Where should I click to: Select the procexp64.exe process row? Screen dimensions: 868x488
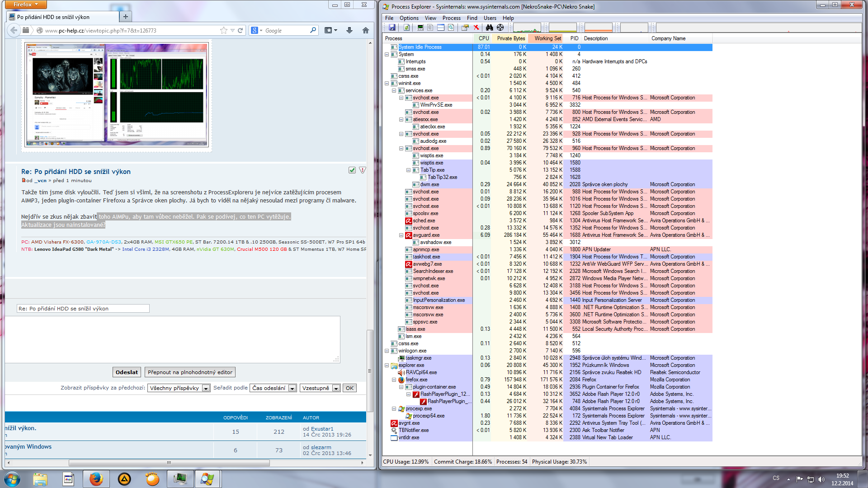tap(547, 416)
